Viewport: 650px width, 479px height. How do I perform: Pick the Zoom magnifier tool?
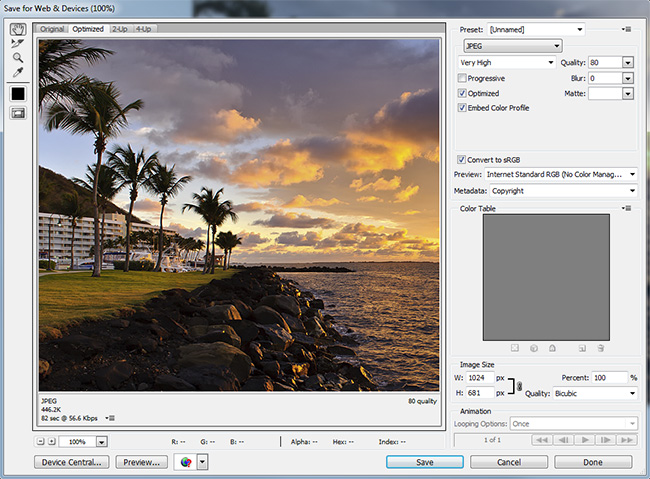click(x=18, y=58)
